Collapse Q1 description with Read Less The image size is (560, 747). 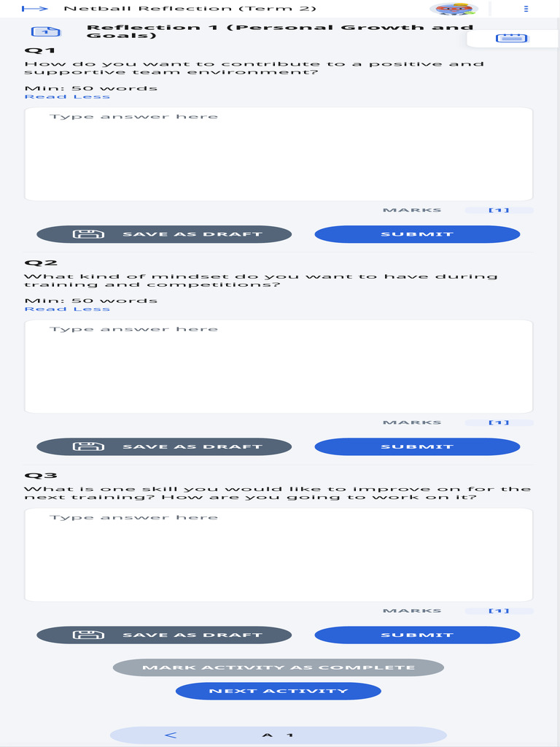(x=67, y=97)
